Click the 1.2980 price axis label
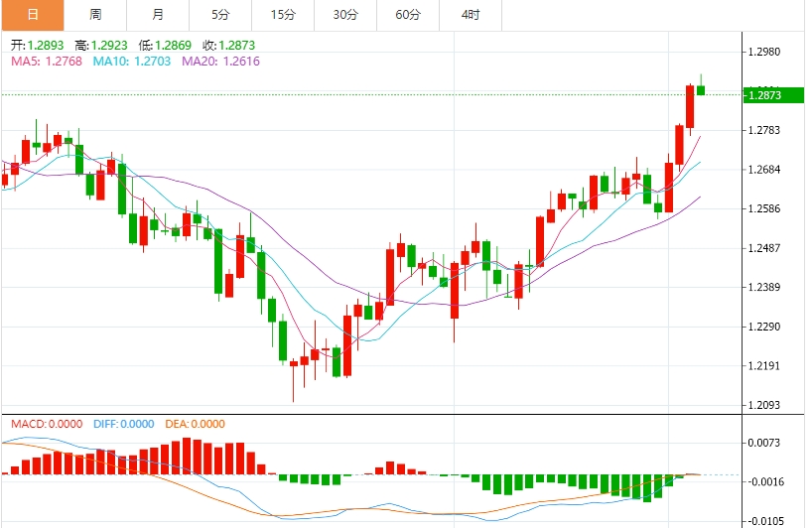The height and width of the screenshot is (528, 812). [764, 52]
